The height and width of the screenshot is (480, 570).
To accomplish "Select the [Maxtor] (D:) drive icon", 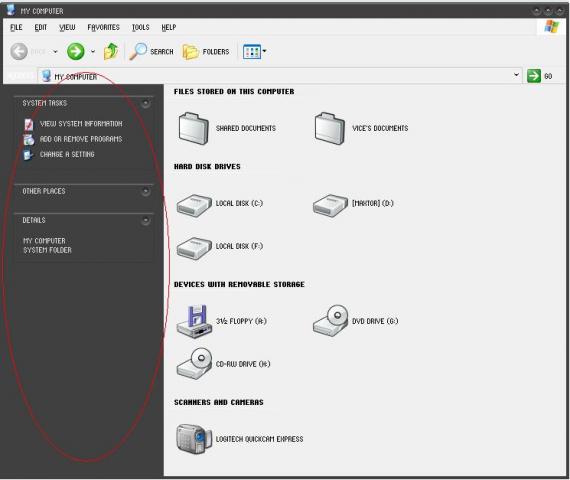I will pos(330,205).
